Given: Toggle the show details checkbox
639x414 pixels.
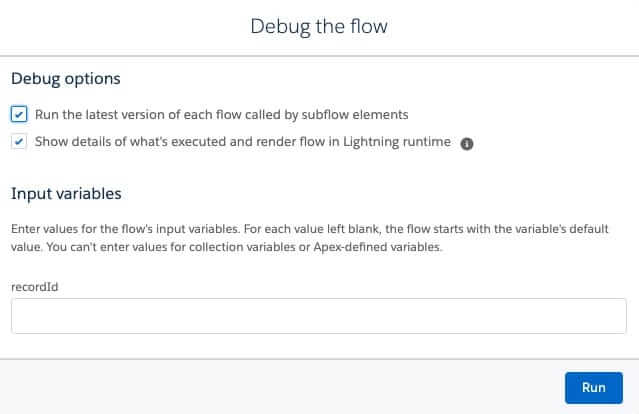Looking at the screenshot, I should tap(20, 142).
